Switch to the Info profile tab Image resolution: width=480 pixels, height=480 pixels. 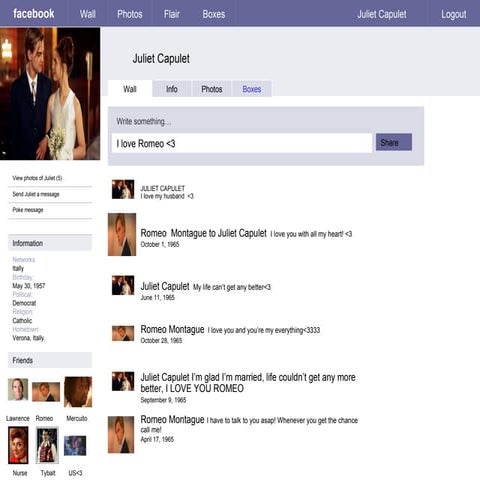(172, 89)
